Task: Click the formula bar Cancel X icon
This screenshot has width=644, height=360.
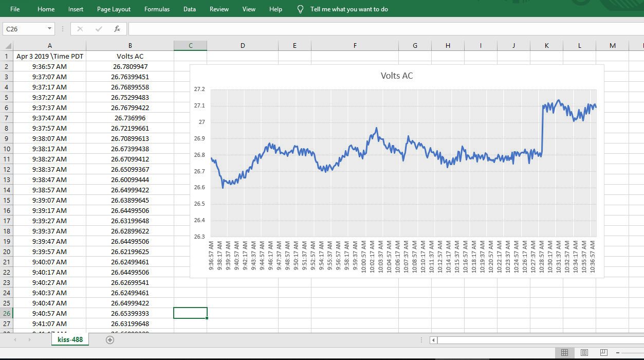Action: point(80,29)
